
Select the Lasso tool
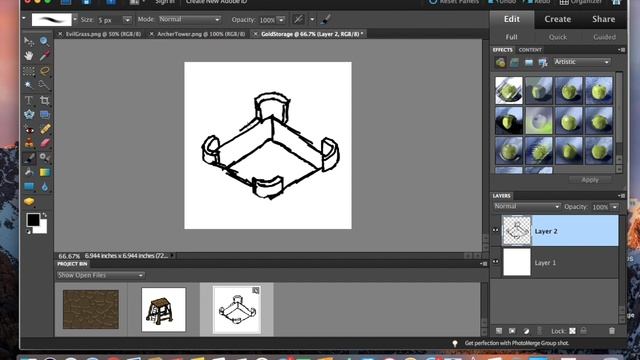point(44,71)
